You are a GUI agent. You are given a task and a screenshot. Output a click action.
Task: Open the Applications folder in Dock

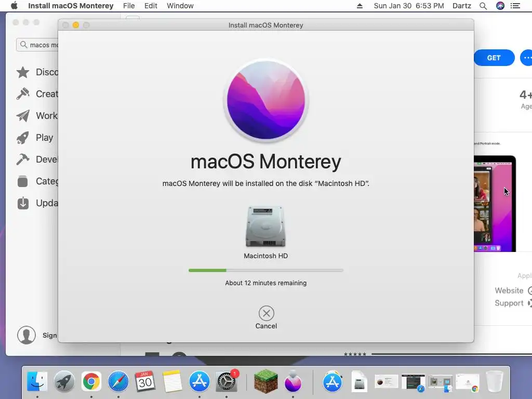pos(332,382)
